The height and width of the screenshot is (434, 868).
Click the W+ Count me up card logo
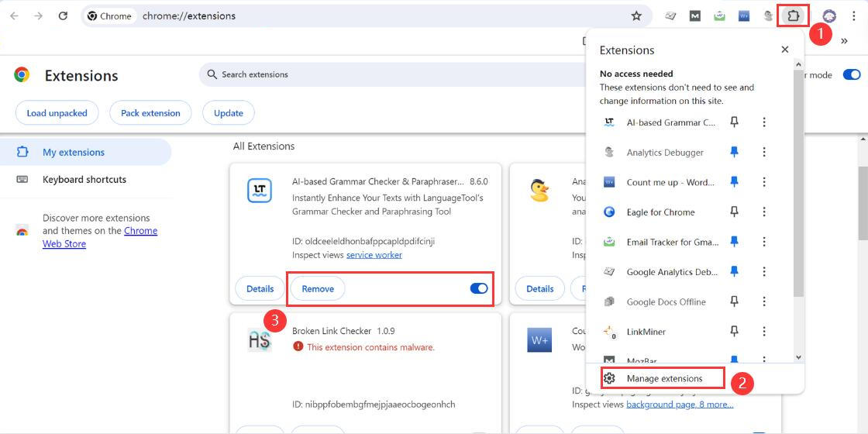point(539,340)
